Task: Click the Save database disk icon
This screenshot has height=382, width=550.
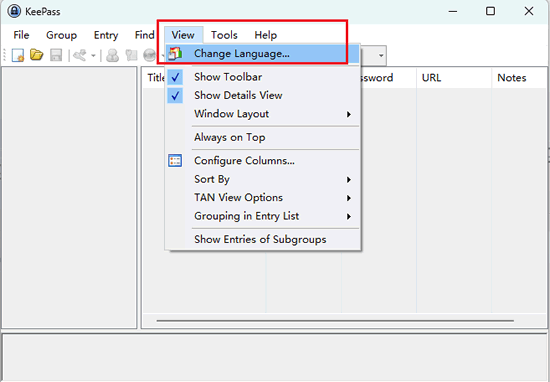Action: [x=56, y=55]
